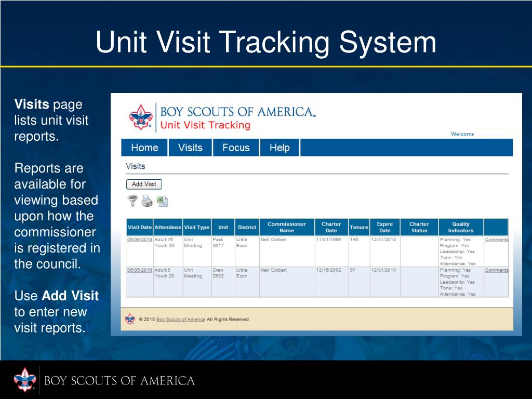Sort by the Quality Indicators column header

461,228
